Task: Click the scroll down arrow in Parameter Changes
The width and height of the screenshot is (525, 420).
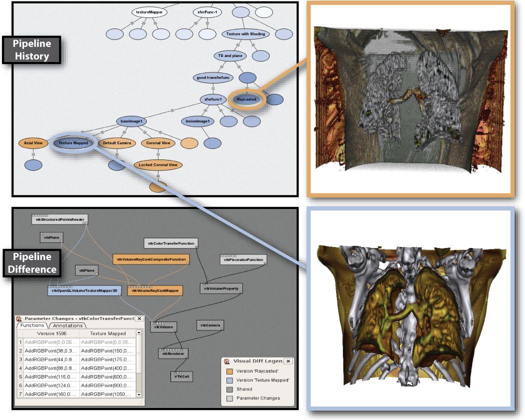Action: click(139, 394)
